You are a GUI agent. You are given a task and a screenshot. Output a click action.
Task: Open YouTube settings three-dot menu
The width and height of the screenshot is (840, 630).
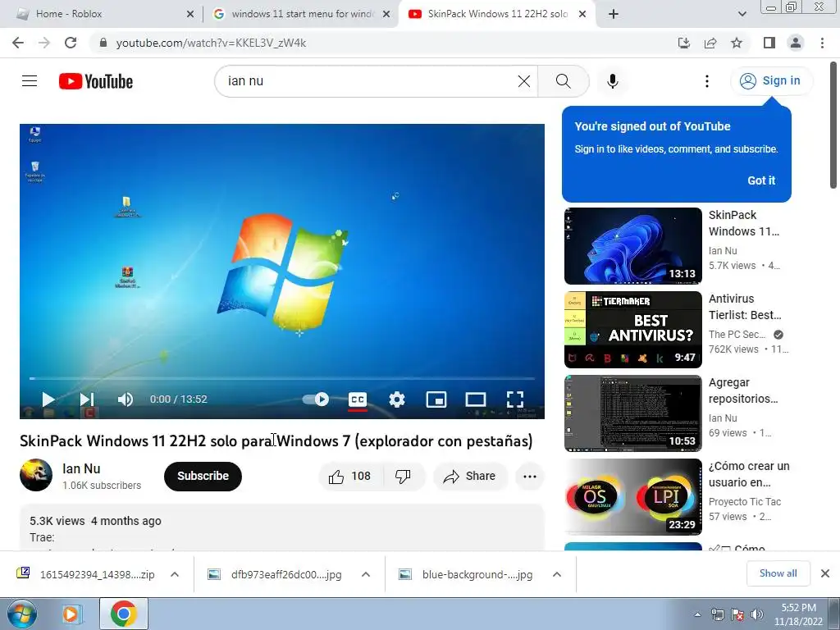(x=706, y=81)
